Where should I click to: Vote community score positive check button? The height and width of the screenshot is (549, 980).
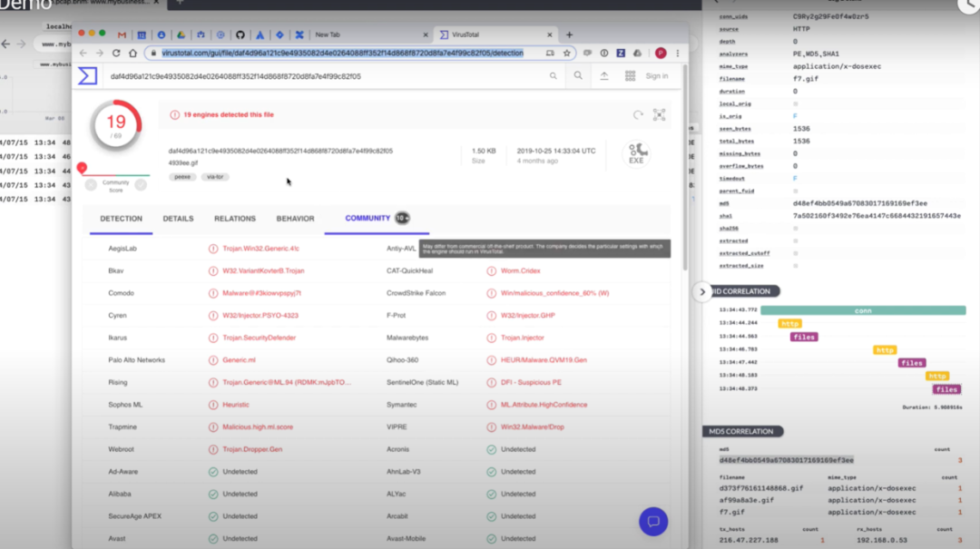(141, 184)
